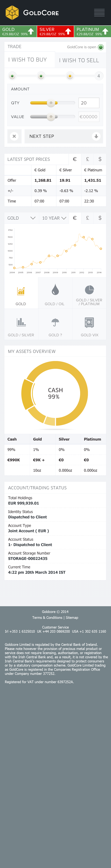The height and width of the screenshot is (868, 111).
Task: Open the Terms & Conditions link
Action: pyautogui.click(x=47, y=618)
